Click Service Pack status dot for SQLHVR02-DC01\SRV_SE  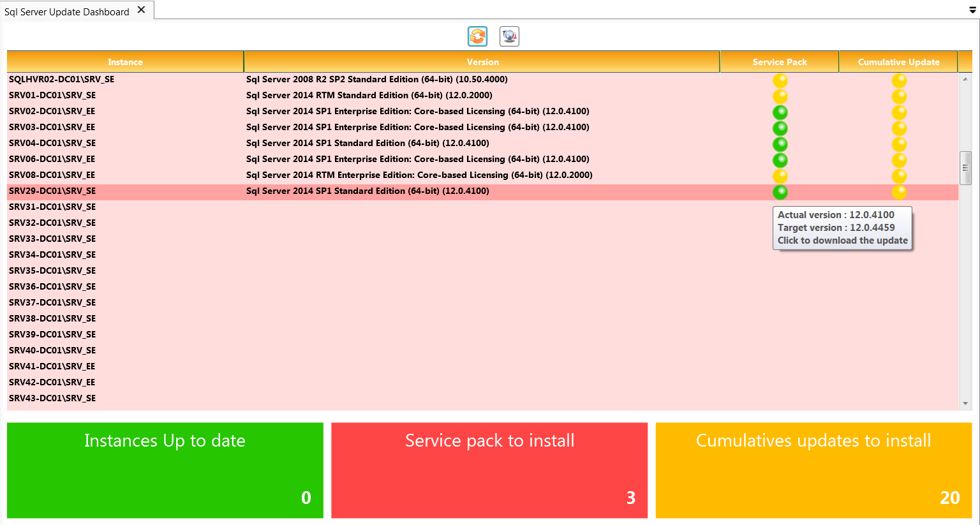tap(780, 80)
